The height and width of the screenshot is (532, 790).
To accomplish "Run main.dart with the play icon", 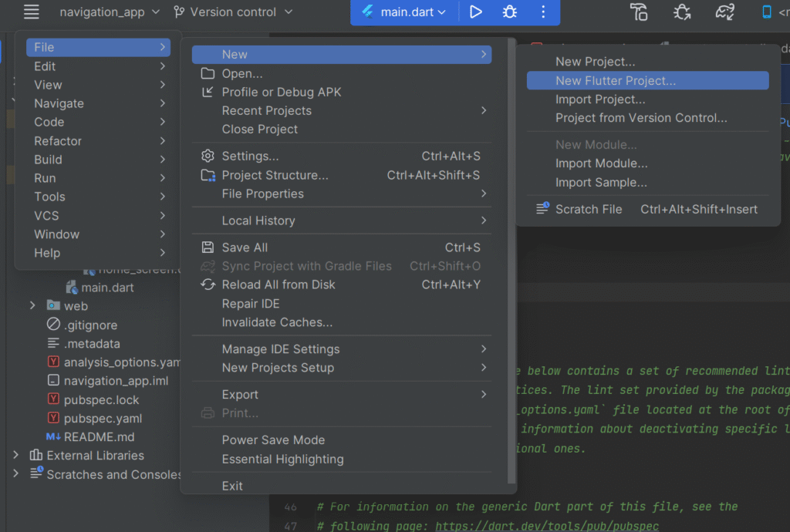I will tap(476, 12).
